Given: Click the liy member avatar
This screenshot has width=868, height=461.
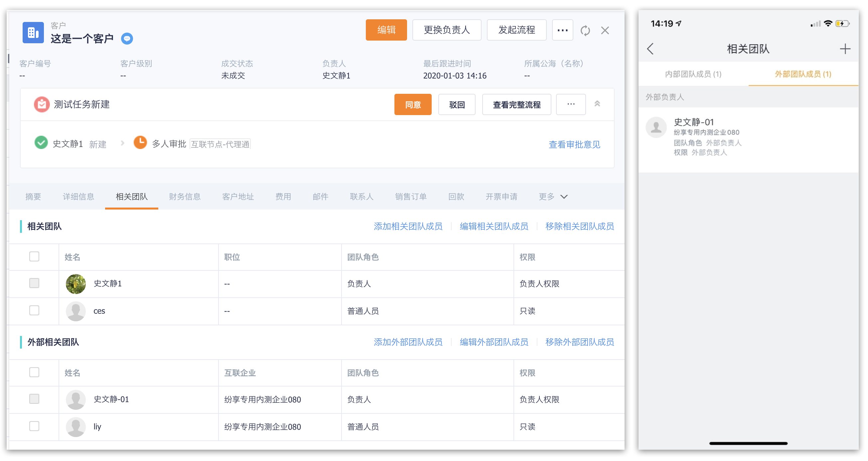Looking at the screenshot, I should point(75,427).
